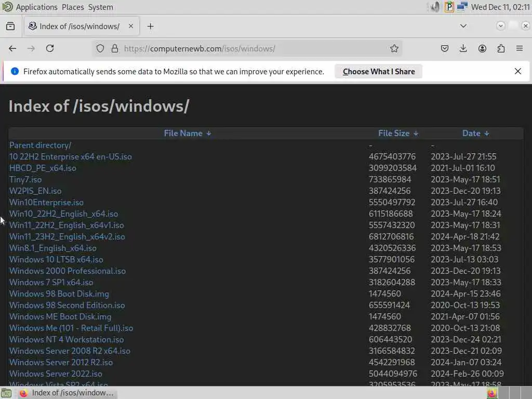Download W2PIS_EN.iso
Screen dimensions: 532x399
(35, 191)
